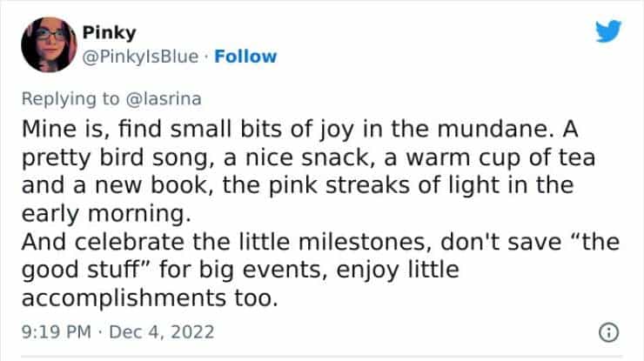Click the 9:19 PM timestamp
Screen dimensions: 644x361
(57, 331)
